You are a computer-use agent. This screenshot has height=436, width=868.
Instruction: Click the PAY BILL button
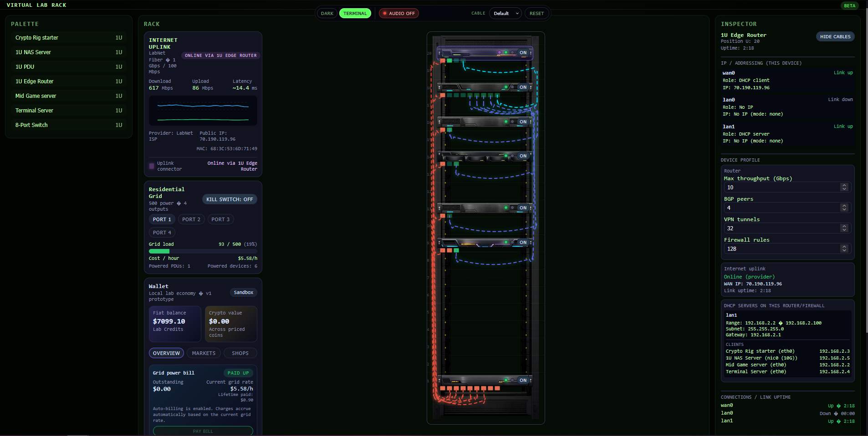pyautogui.click(x=203, y=431)
